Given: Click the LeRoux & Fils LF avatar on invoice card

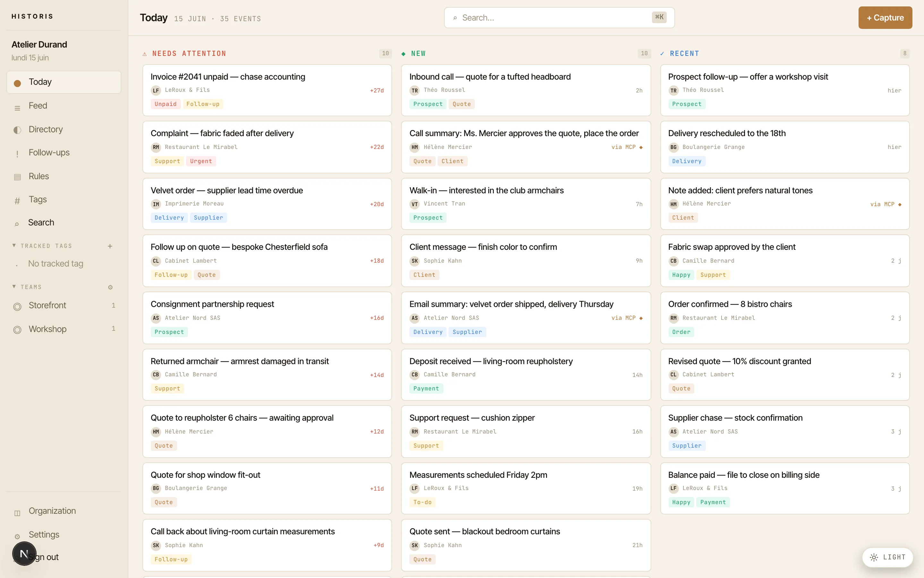Looking at the screenshot, I should [x=156, y=91].
